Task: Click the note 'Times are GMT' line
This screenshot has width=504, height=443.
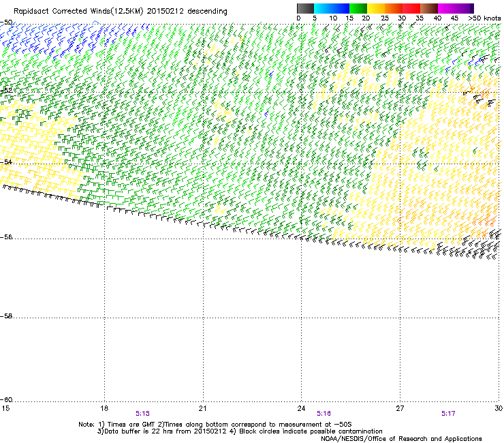Action: pos(215,425)
